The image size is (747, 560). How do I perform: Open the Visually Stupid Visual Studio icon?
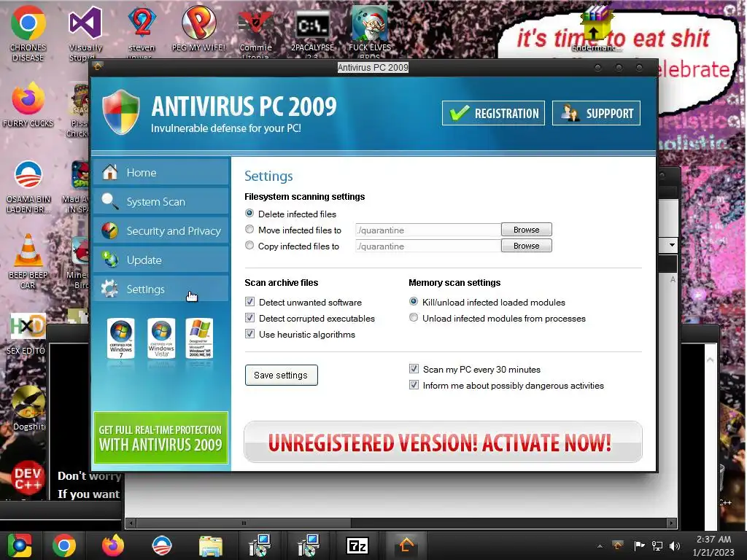(85, 34)
